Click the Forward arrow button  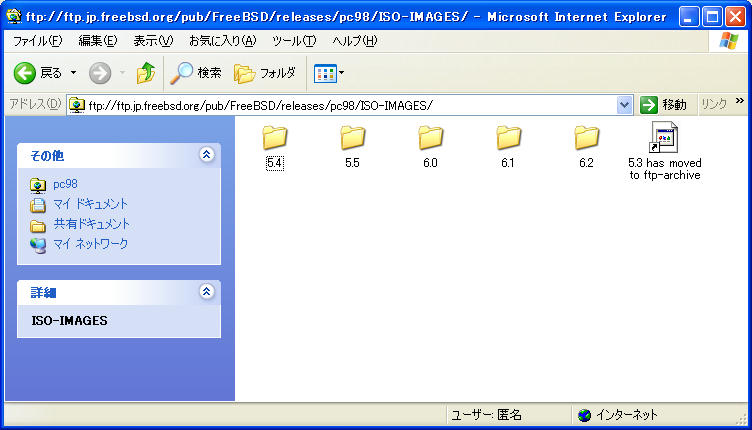coord(100,73)
